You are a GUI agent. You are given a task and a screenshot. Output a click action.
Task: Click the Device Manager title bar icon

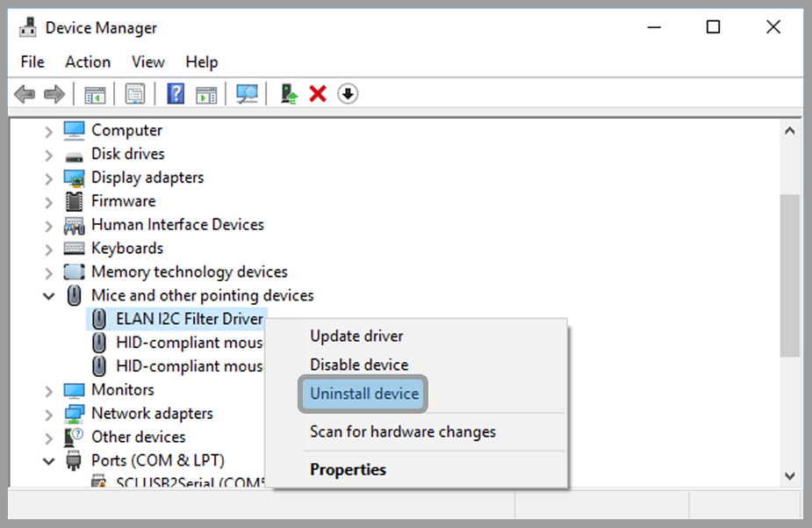(26, 26)
